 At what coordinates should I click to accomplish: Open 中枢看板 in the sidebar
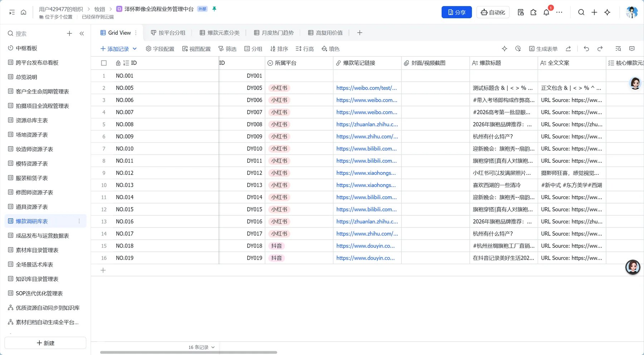pos(46,48)
